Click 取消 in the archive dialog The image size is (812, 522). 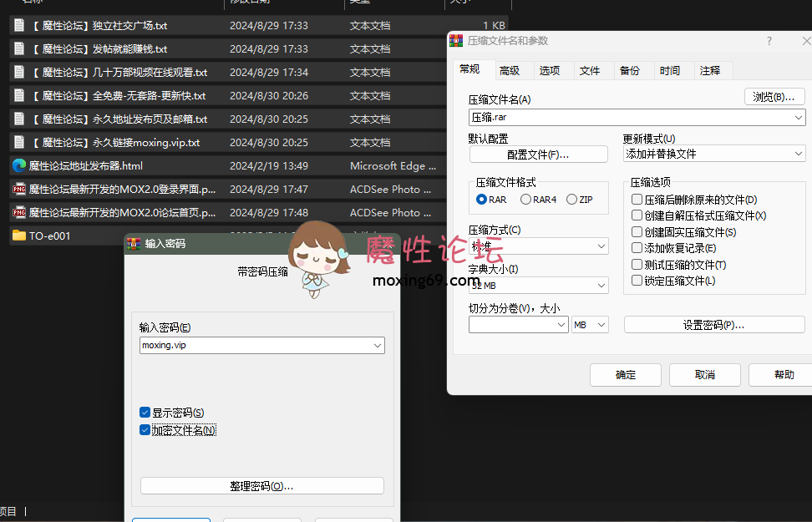705,374
